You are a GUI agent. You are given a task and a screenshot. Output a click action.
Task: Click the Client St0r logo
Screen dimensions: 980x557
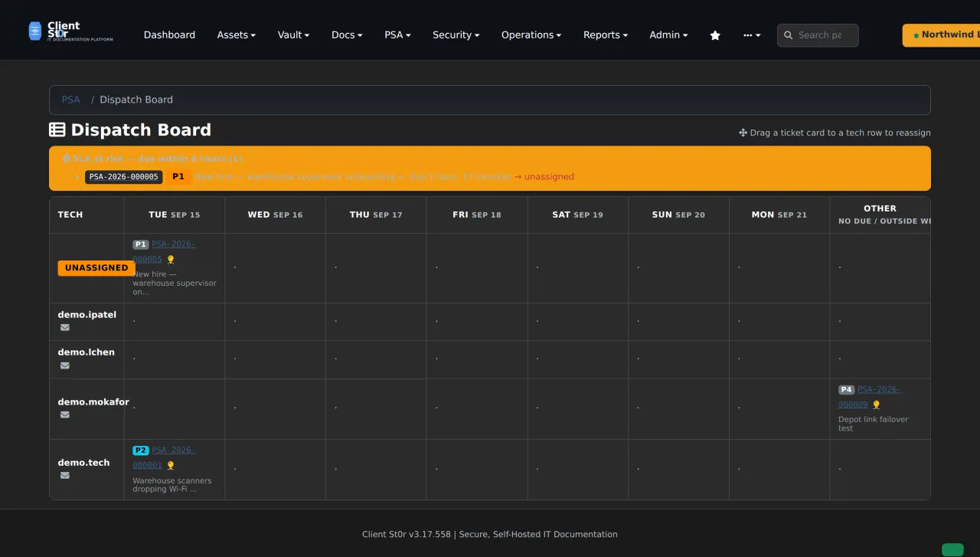tap(70, 31)
